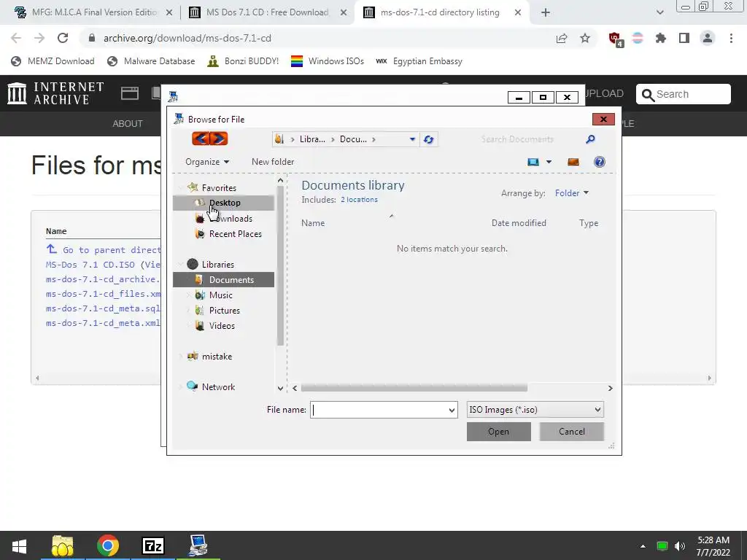This screenshot has width=747, height=560.
Task: Click the share page icon in Chrome
Action: [x=562, y=38]
